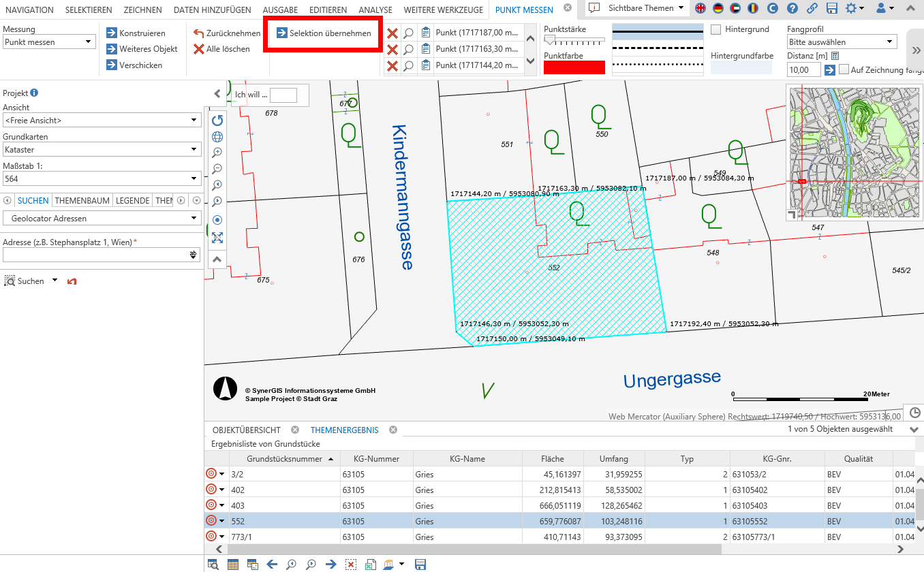The height and width of the screenshot is (572, 924).
Task: Switch interface language with the German flag icon
Action: (718, 10)
